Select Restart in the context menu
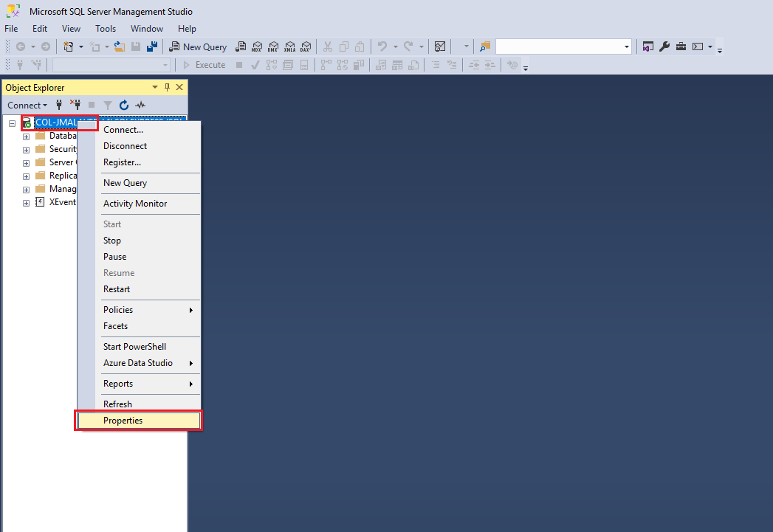The width and height of the screenshot is (773, 532). click(139, 289)
